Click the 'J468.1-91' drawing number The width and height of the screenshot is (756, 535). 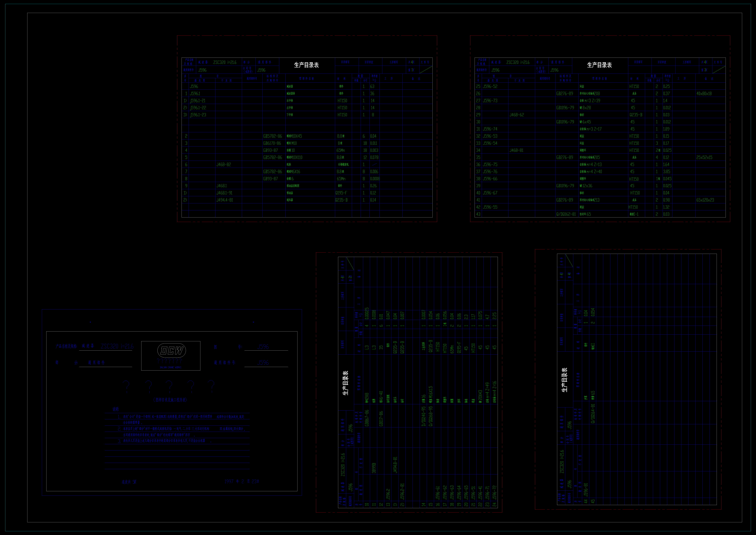[224, 193]
